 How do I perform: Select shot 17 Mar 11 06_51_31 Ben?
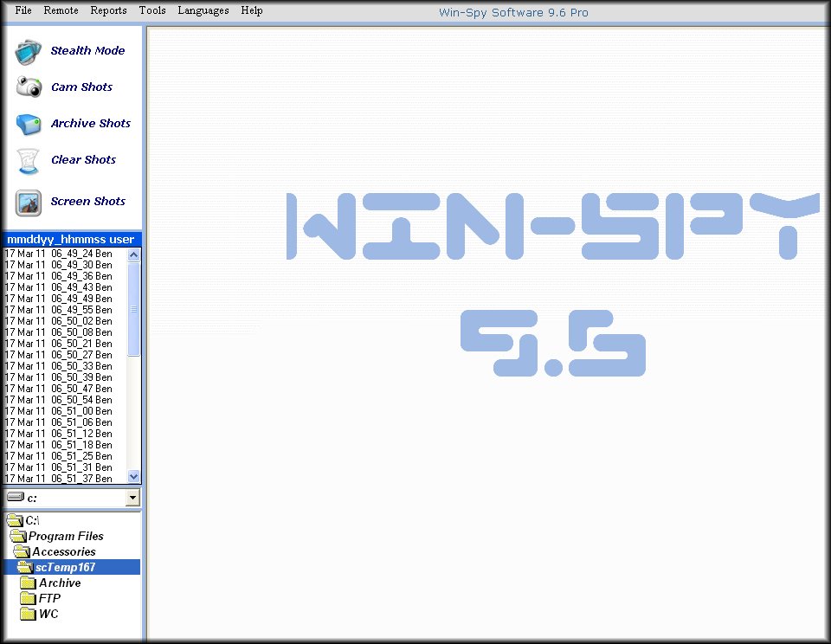click(x=65, y=467)
